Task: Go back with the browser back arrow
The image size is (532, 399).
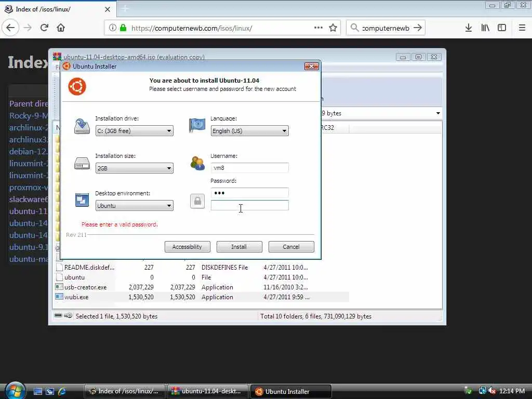Action: (10, 28)
